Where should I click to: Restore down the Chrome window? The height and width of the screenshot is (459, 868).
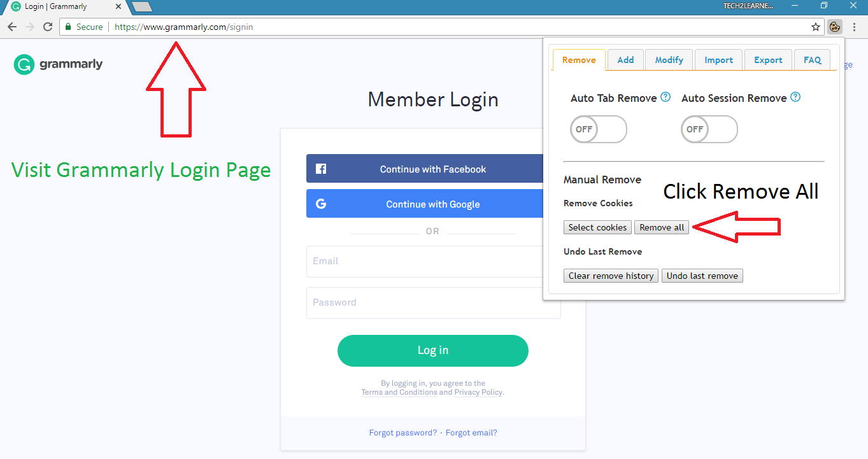pyautogui.click(x=824, y=6)
